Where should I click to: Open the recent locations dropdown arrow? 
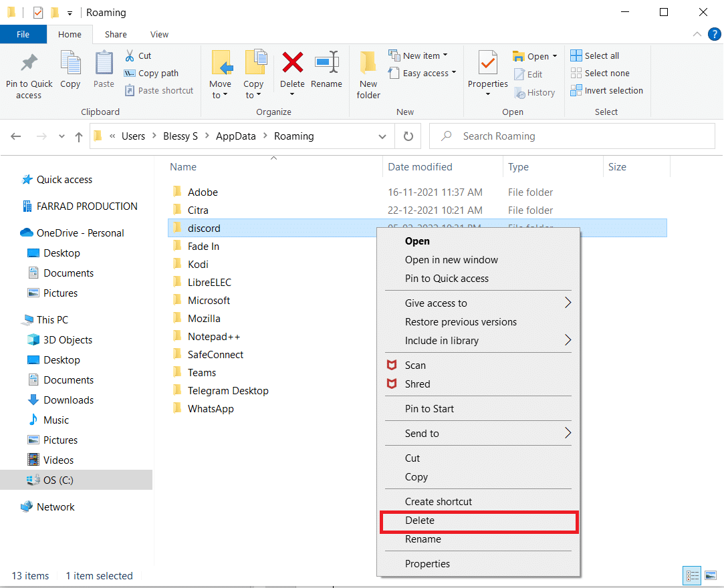[x=62, y=136]
